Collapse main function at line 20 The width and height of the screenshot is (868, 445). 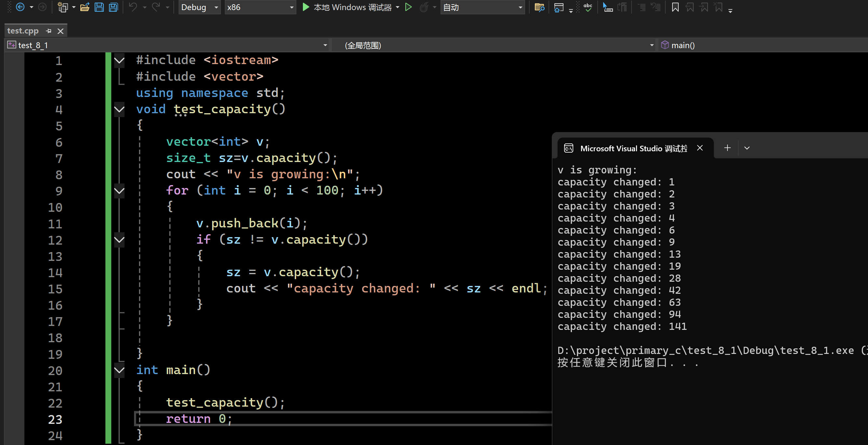point(119,371)
